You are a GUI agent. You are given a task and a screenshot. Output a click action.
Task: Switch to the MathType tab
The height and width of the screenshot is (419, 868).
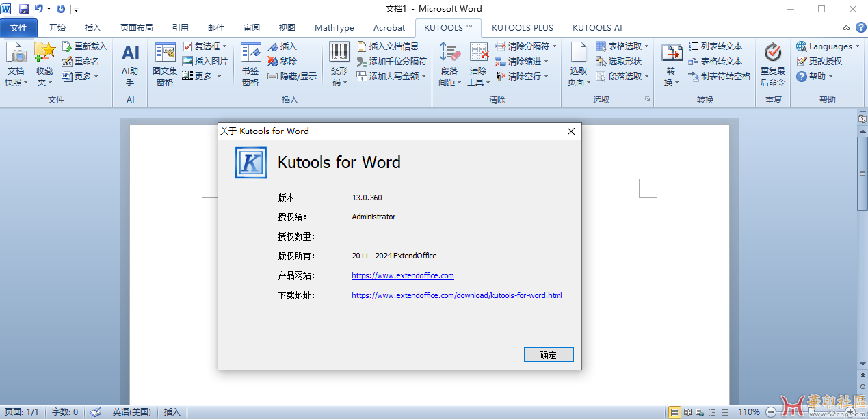click(334, 28)
